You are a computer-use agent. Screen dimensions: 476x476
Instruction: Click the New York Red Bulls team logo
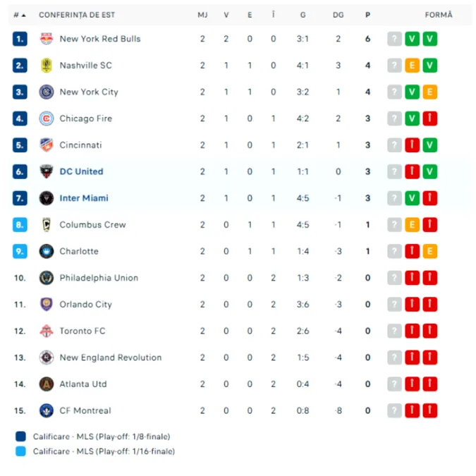[47, 39]
